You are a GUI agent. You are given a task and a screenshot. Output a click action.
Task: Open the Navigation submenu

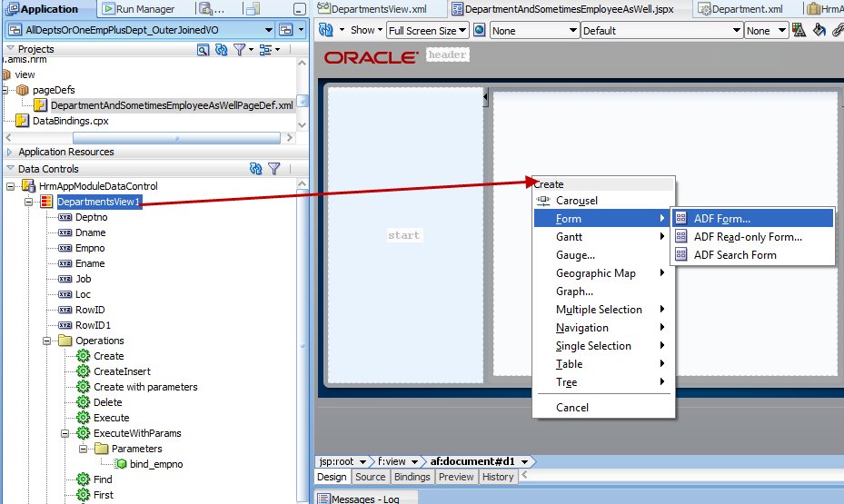603,328
